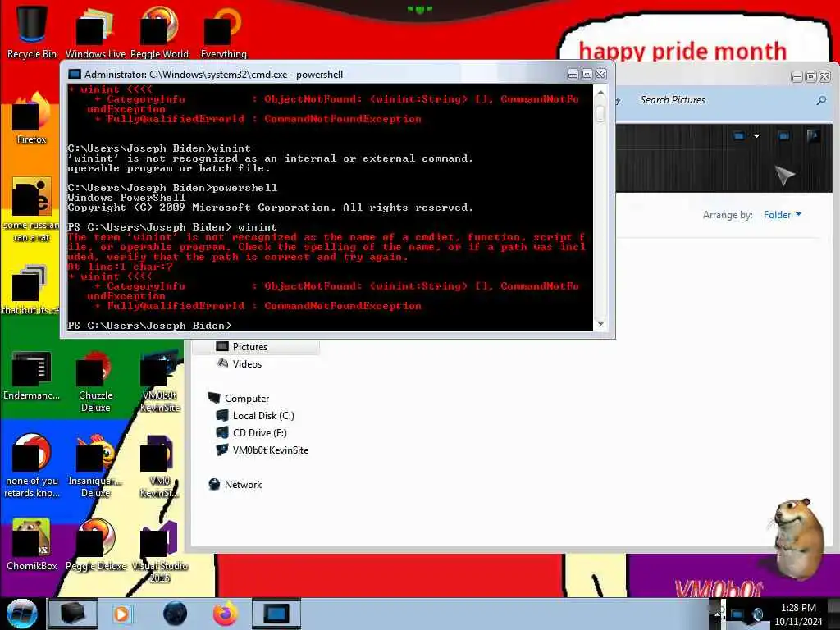Launch Chuzzle Deluxe from the desktop

coord(95,381)
